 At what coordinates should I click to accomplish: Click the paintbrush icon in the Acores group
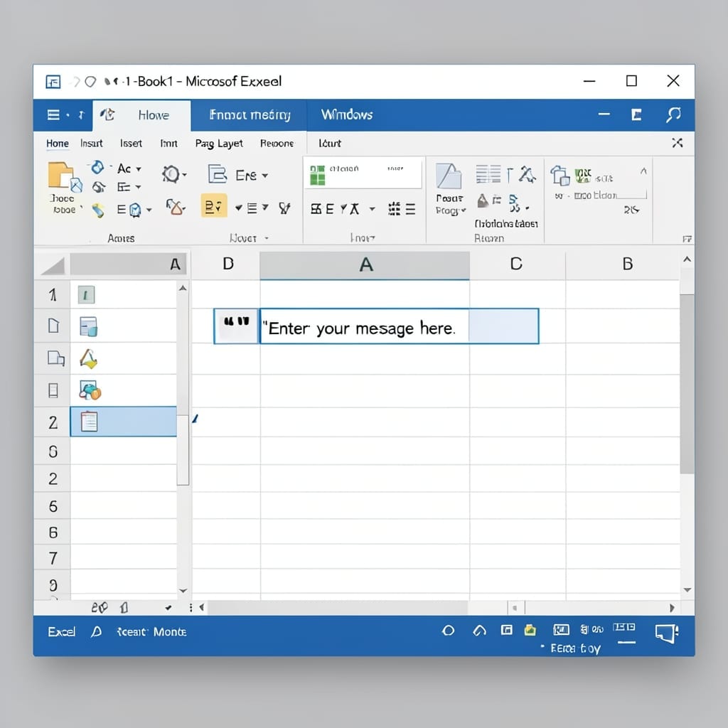coord(98,210)
